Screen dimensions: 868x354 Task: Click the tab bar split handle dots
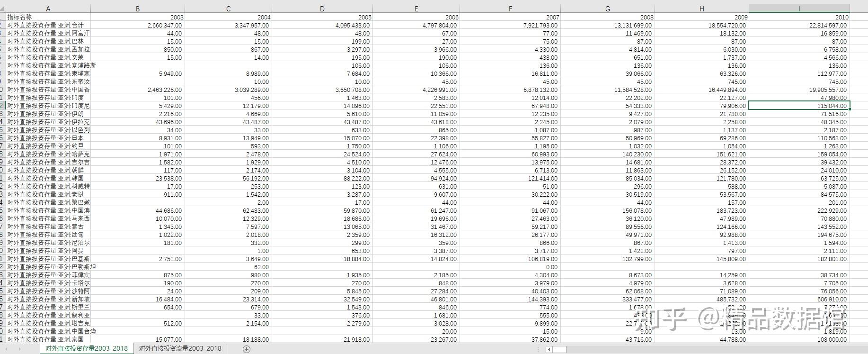(537, 349)
